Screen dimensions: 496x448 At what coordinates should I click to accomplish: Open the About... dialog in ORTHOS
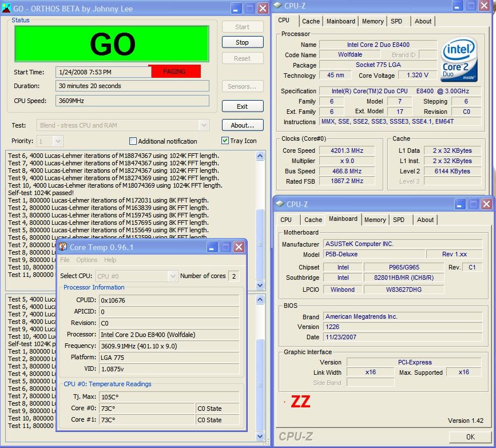click(243, 125)
